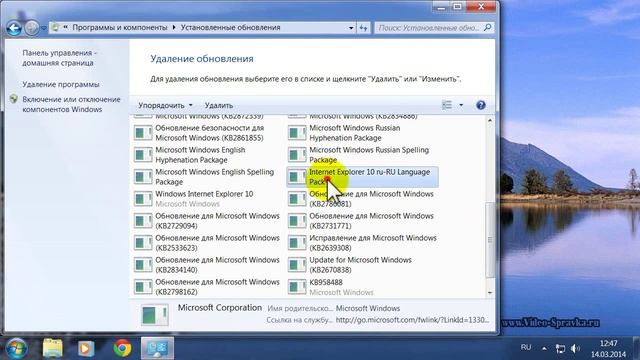640x360 pixels.
Task: Open the network tray icon
Action: [x=560, y=348]
